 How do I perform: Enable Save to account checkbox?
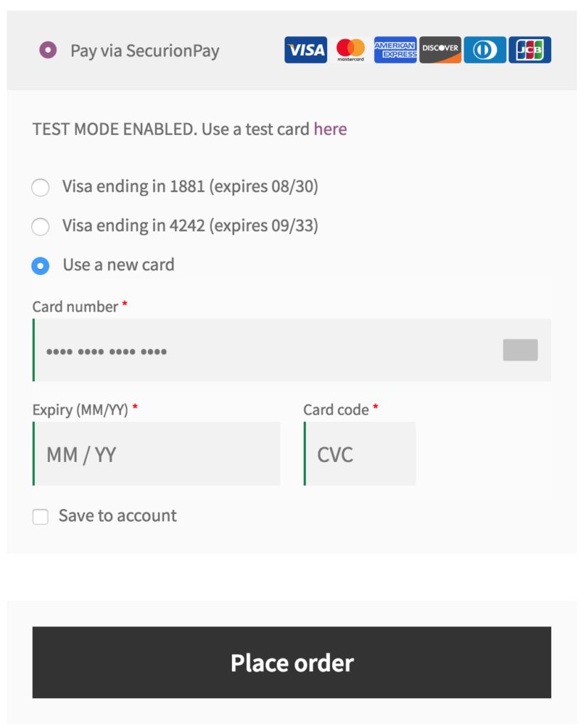pyautogui.click(x=41, y=517)
